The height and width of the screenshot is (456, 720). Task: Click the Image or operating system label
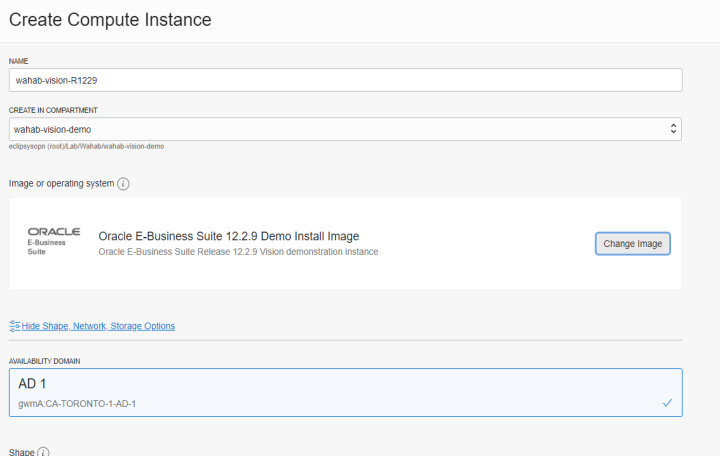click(x=61, y=185)
